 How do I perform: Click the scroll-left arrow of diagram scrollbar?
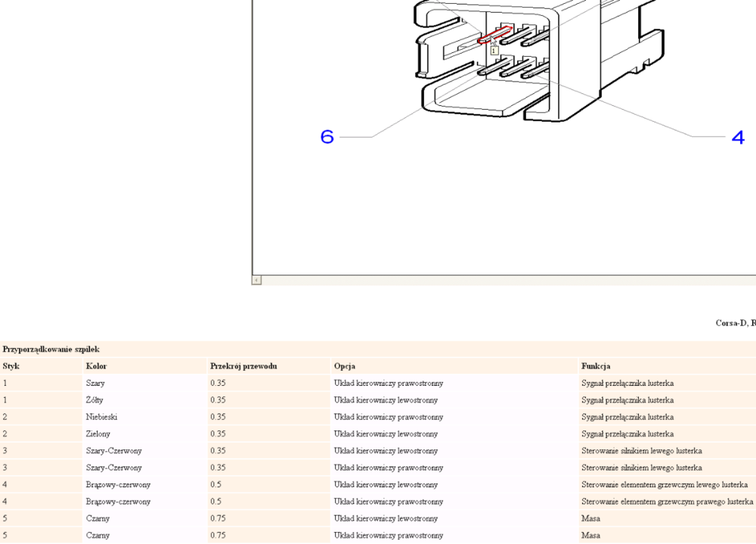pyautogui.click(x=257, y=280)
